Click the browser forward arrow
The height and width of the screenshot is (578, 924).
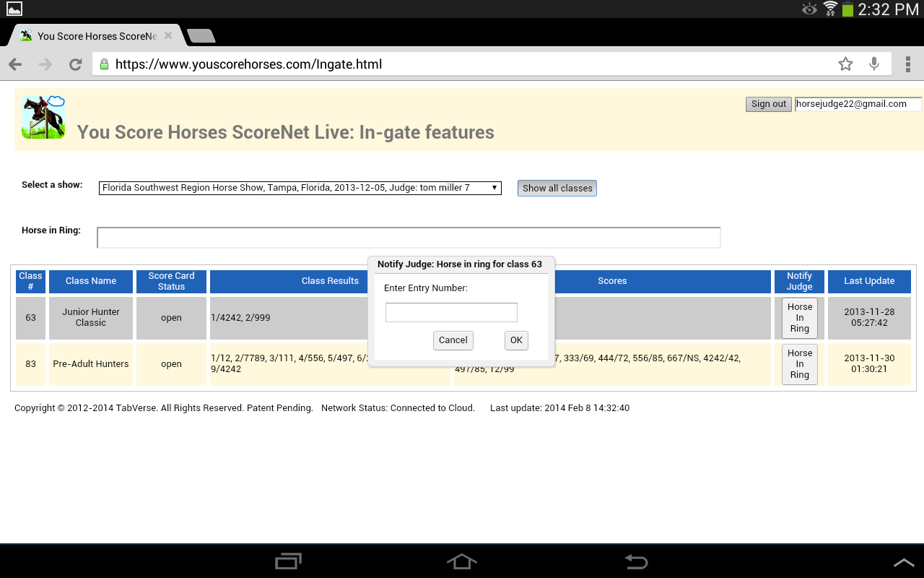tap(45, 64)
